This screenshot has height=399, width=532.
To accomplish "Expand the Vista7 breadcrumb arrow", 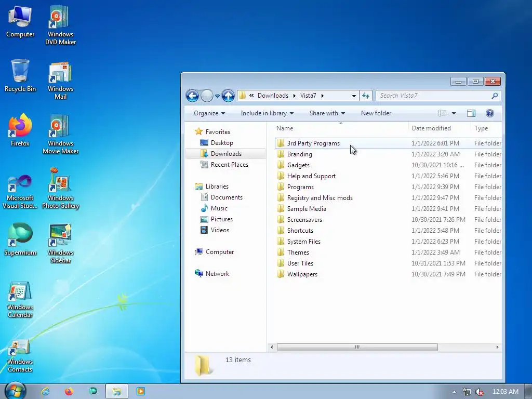I will tap(322, 96).
